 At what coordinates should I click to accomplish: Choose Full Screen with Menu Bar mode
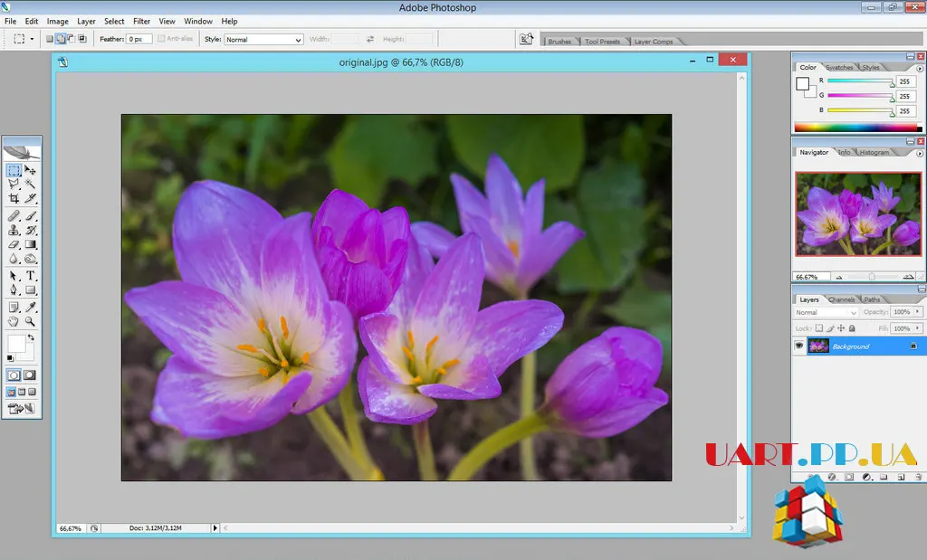(22, 392)
